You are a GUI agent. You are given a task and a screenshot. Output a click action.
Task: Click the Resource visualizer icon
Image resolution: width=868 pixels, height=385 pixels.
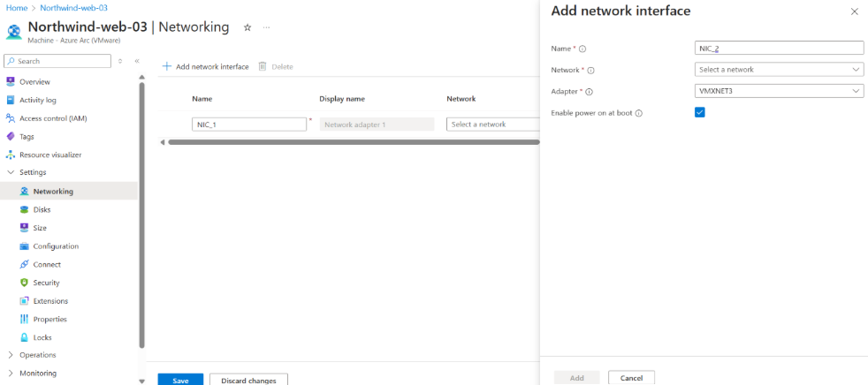tap(10, 155)
